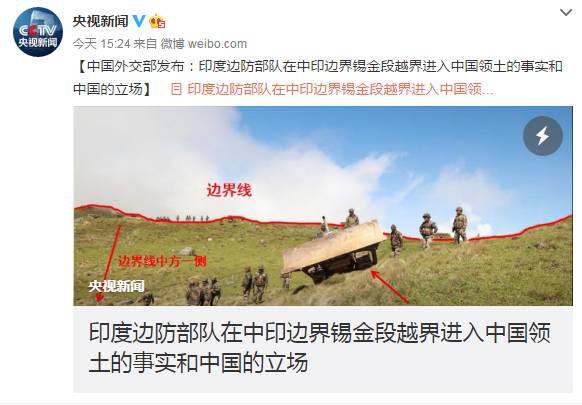Viewport: 582px width, 405px height.
Task: Open the post timestamp 今天 15:24
Action: [x=101, y=44]
